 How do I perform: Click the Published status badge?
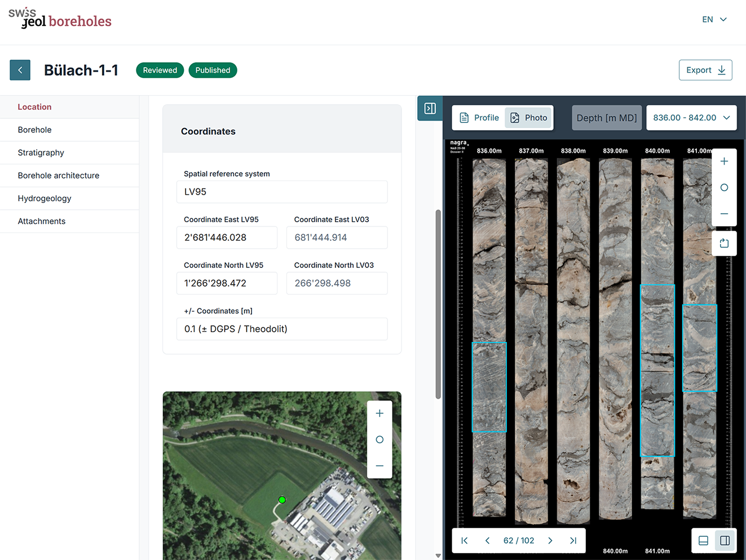pyautogui.click(x=213, y=70)
